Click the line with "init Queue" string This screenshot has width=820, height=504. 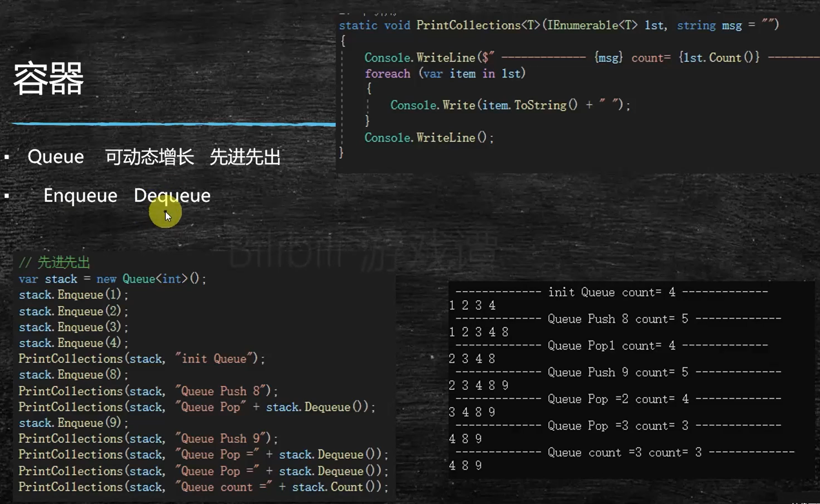coord(142,359)
